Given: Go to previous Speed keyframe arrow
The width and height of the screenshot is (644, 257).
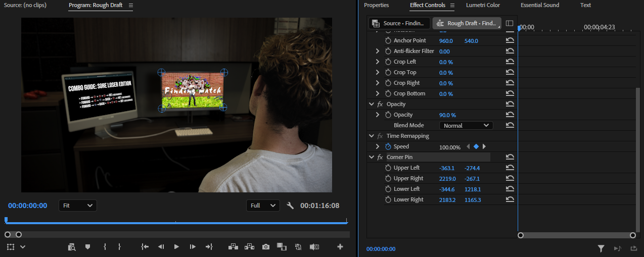Looking at the screenshot, I should click(468, 146).
